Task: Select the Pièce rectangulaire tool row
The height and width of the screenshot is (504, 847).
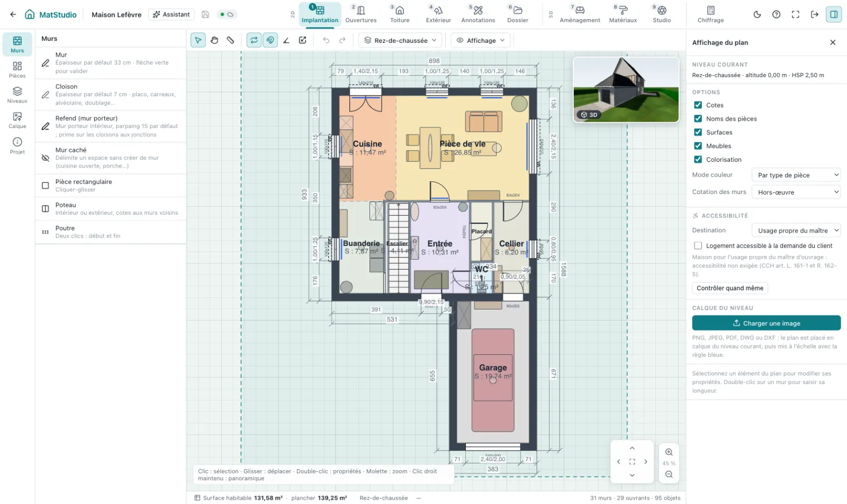Action: (111, 186)
